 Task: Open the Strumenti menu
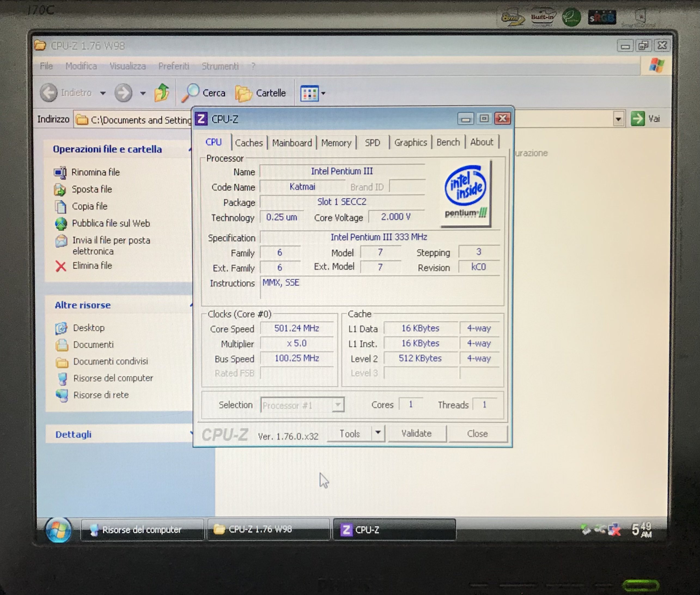tap(220, 66)
